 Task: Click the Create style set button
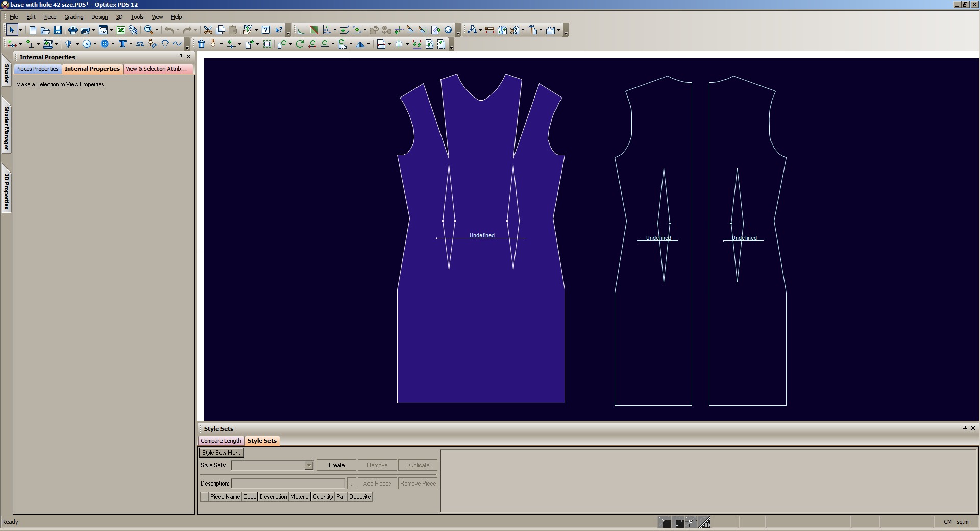[336, 465]
